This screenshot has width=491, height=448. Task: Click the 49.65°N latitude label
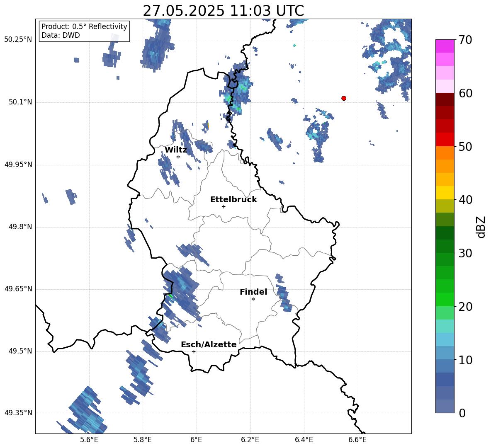18,289
